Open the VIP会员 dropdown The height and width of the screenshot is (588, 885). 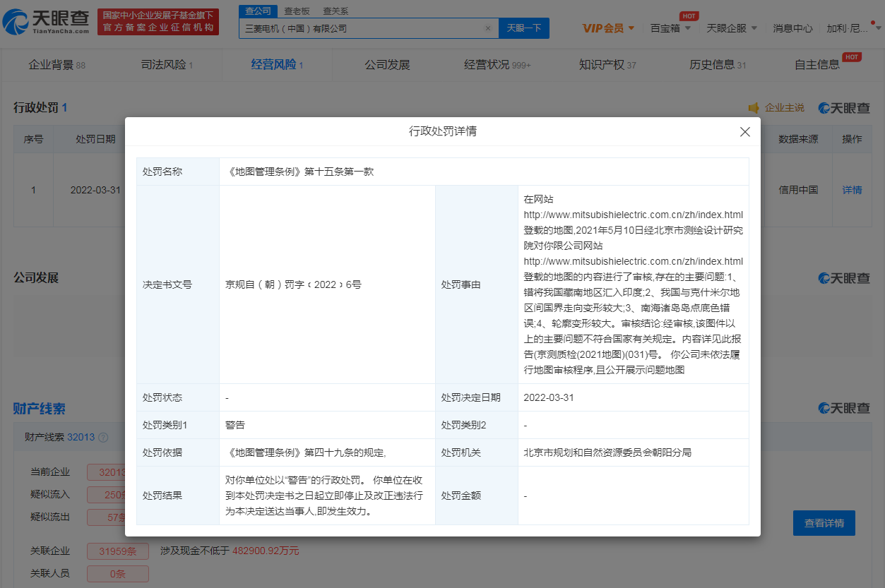point(608,28)
